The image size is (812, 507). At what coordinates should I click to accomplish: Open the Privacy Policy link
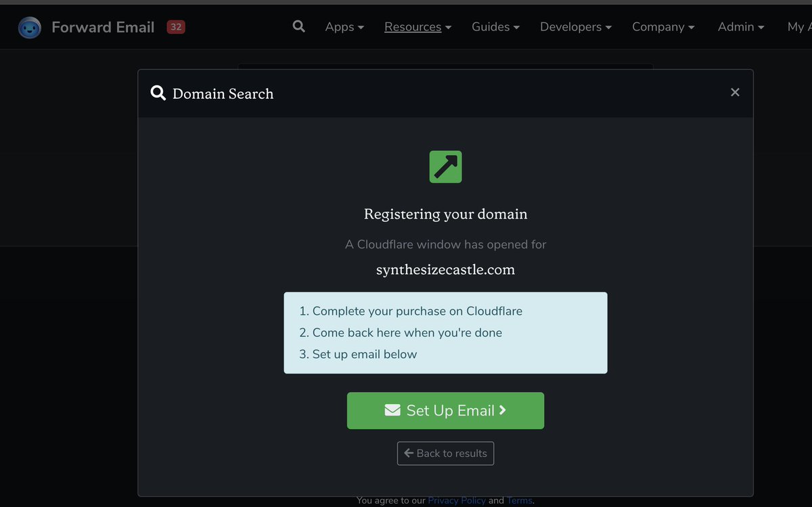pos(457,500)
